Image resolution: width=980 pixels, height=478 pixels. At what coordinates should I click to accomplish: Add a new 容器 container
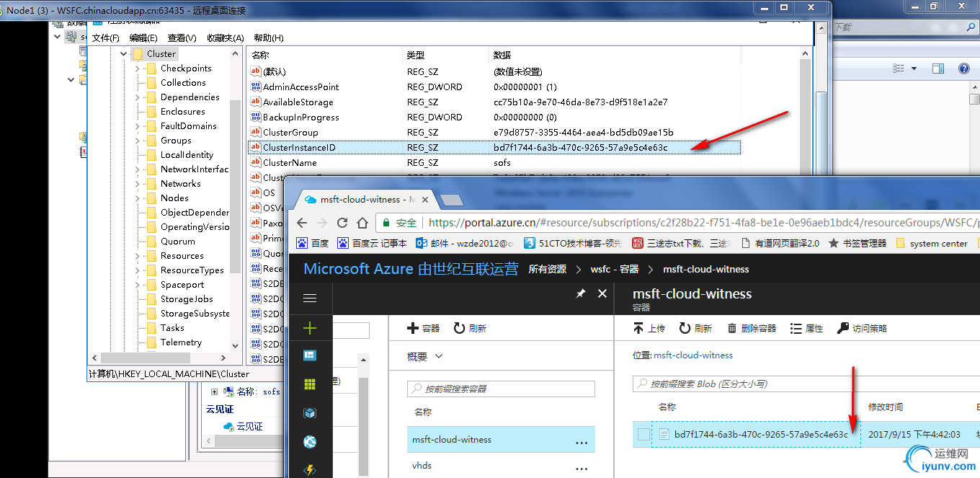tap(424, 328)
